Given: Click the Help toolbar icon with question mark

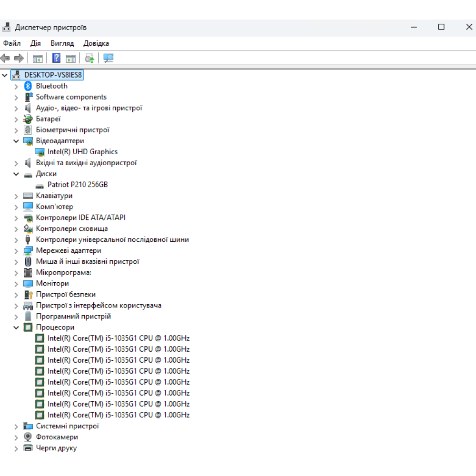Looking at the screenshot, I should (56, 58).
